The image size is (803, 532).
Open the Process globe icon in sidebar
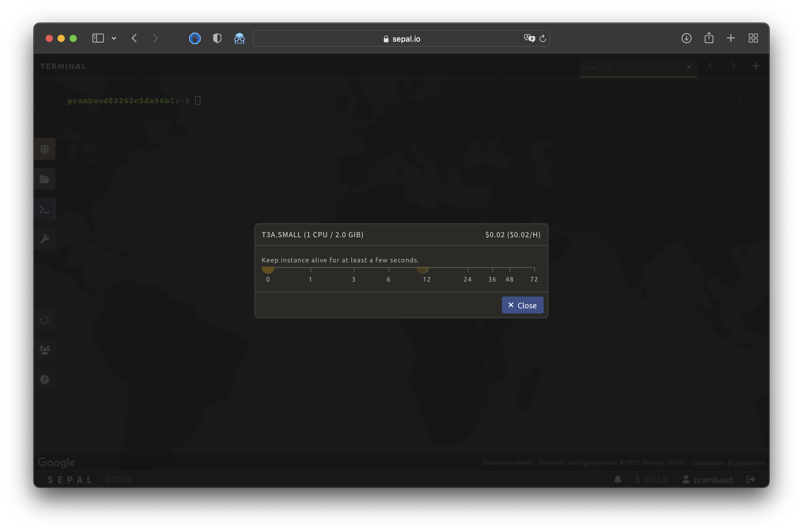pyautogui.click(x=44, y=149)
